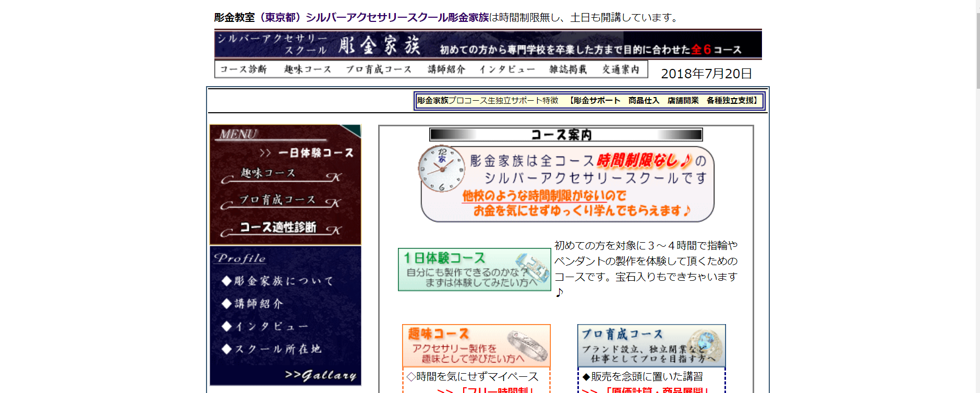Viewport: 980px width, 393px height.
Task: Click 彫金家族プロコース生独立サポート特徴 link
Action: tap(488, 101)
